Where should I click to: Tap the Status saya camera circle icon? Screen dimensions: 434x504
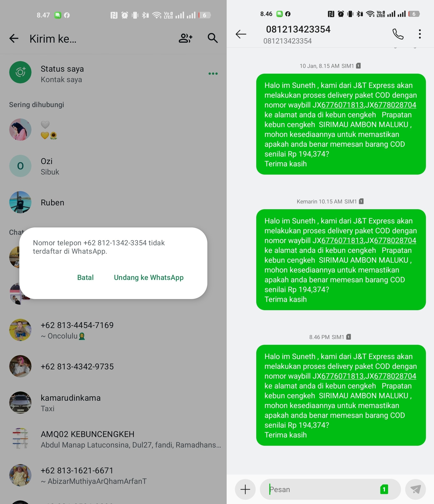click(x=20, y=72)
